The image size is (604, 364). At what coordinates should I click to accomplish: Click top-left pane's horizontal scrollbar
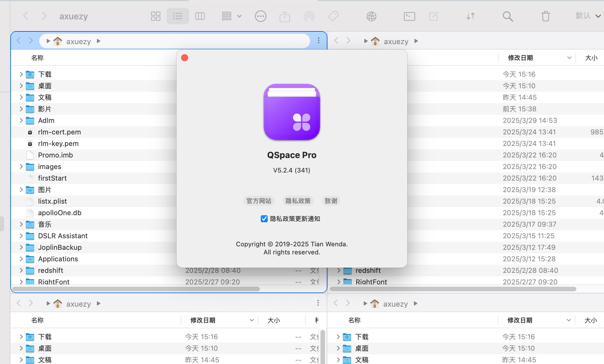[136, 289]
